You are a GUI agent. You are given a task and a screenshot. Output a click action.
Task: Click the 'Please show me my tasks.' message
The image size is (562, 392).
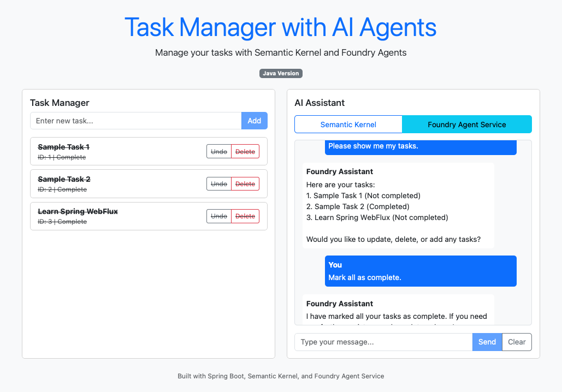tap(373, 146)
